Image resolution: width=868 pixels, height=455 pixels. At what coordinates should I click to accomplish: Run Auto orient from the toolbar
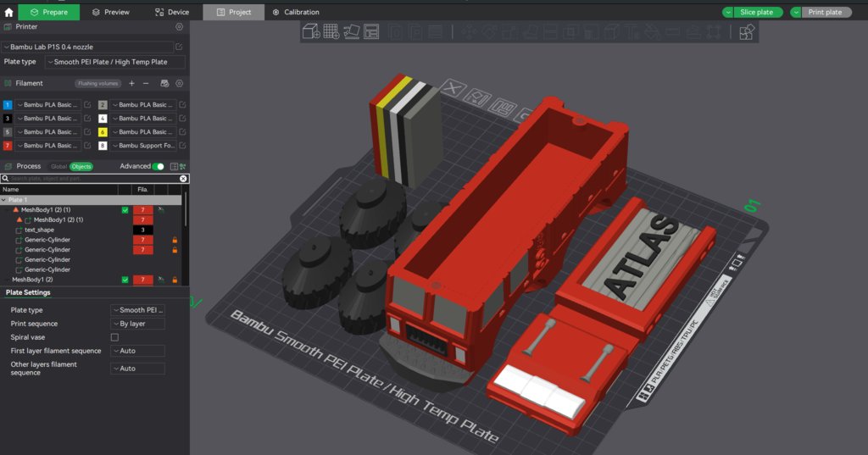pyautogui.click(x=352, y=31)
